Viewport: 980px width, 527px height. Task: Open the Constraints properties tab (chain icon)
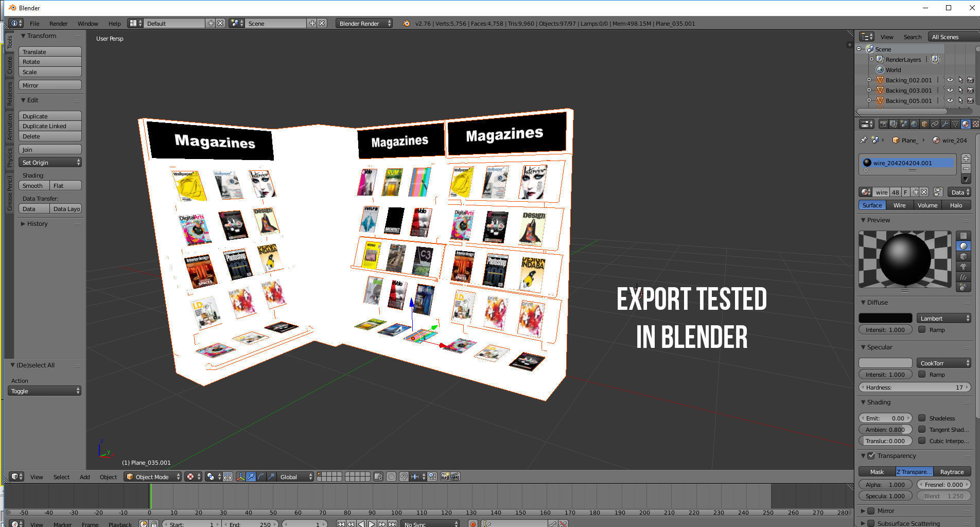pyautogui.click(x=935, y=124)
